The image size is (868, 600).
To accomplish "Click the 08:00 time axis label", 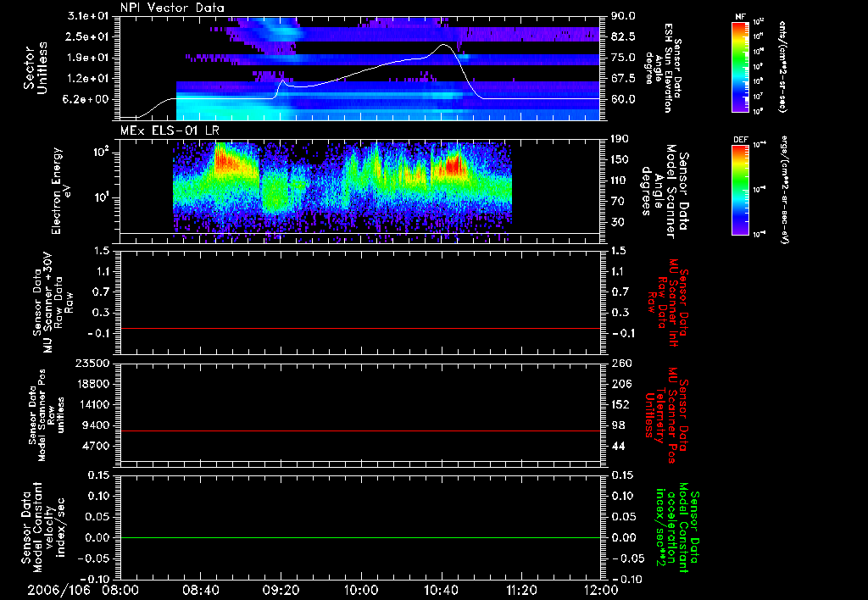I will [120, 590].
